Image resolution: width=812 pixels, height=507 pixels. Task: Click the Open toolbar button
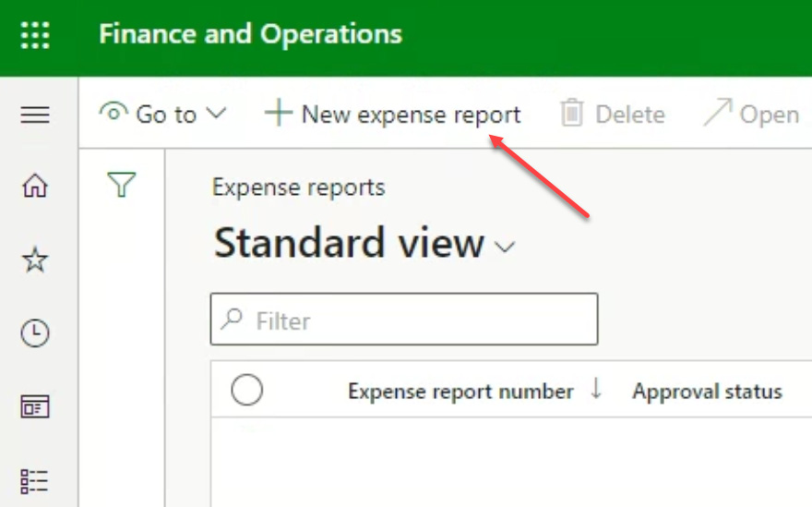pyautogui.click(x=751, y=114)
